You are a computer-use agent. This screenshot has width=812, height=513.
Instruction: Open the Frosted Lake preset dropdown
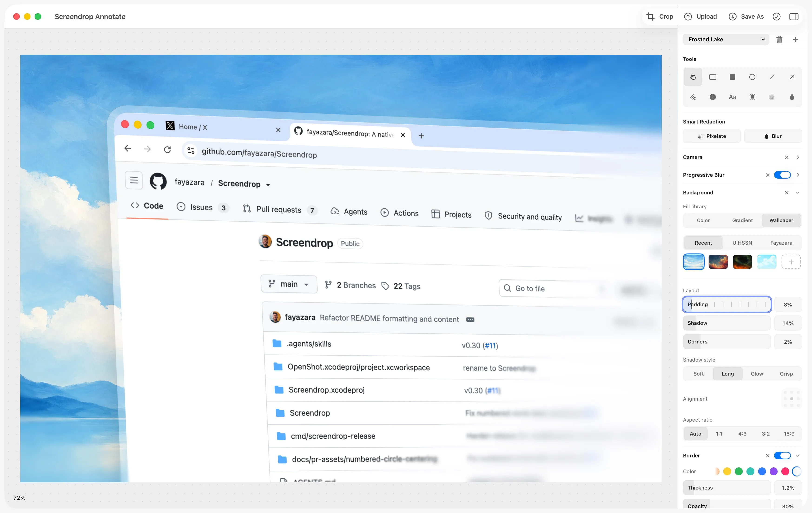click(726, 40)
